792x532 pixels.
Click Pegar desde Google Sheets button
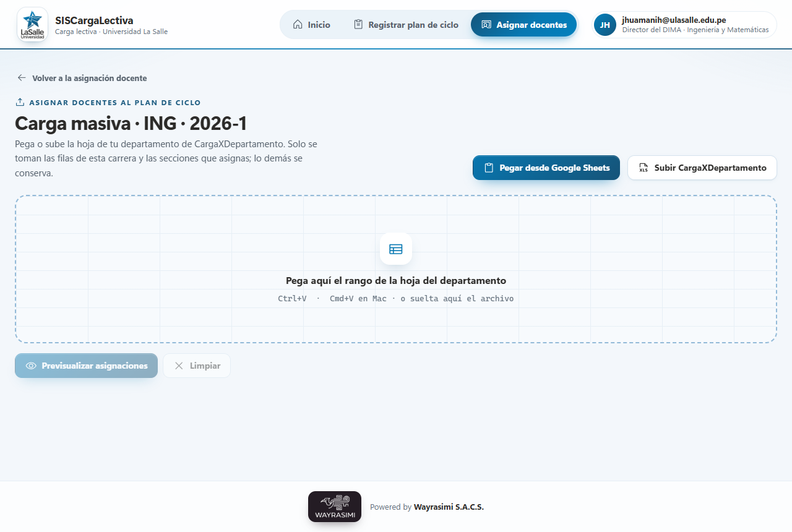pos(546,168)
